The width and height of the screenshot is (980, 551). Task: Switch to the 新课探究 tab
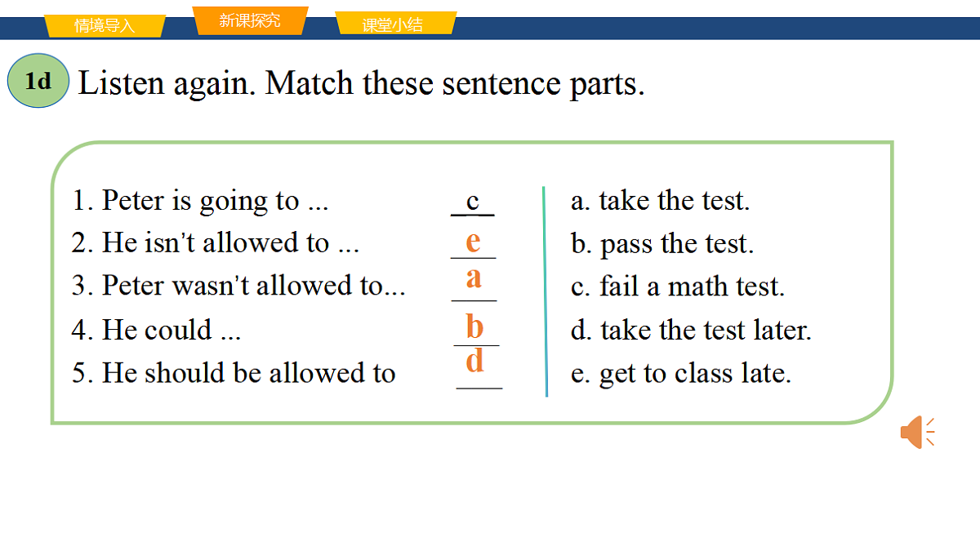coord(250,20)
